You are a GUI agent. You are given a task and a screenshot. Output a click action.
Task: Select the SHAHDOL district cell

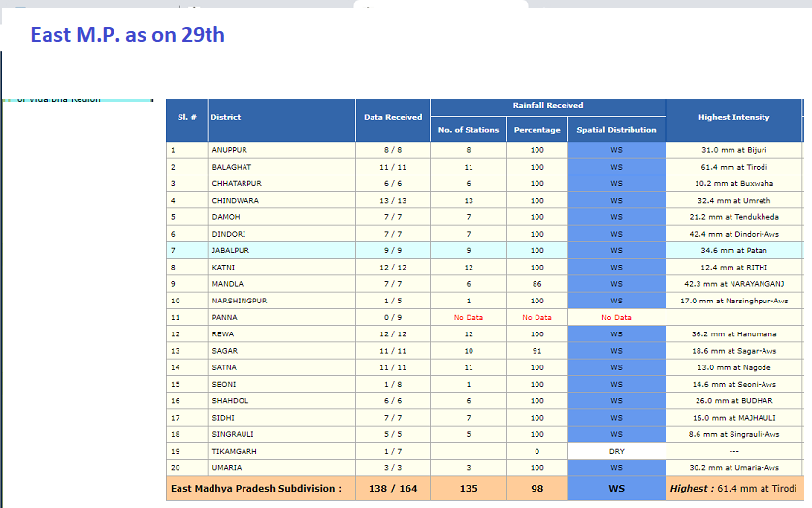281,401
